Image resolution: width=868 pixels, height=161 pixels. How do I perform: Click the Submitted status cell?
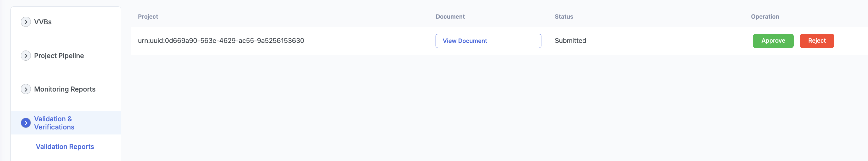570,41
